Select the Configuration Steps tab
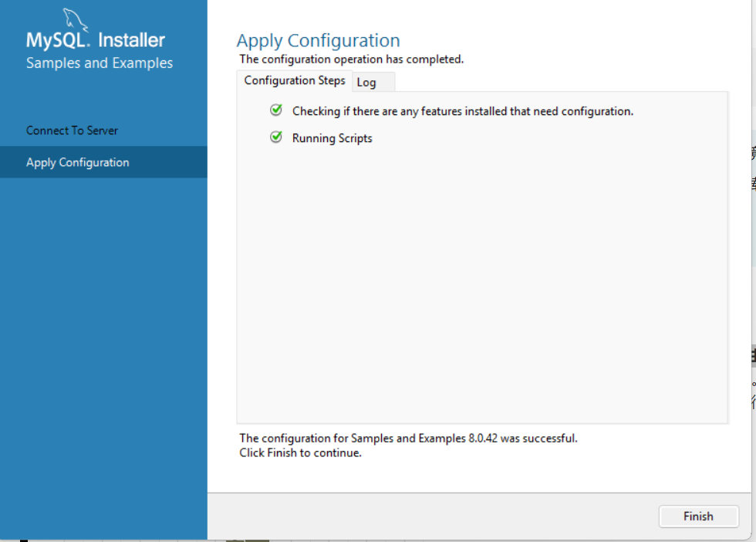756x542 pixels. pyautogui.click(x=294, y=80)
